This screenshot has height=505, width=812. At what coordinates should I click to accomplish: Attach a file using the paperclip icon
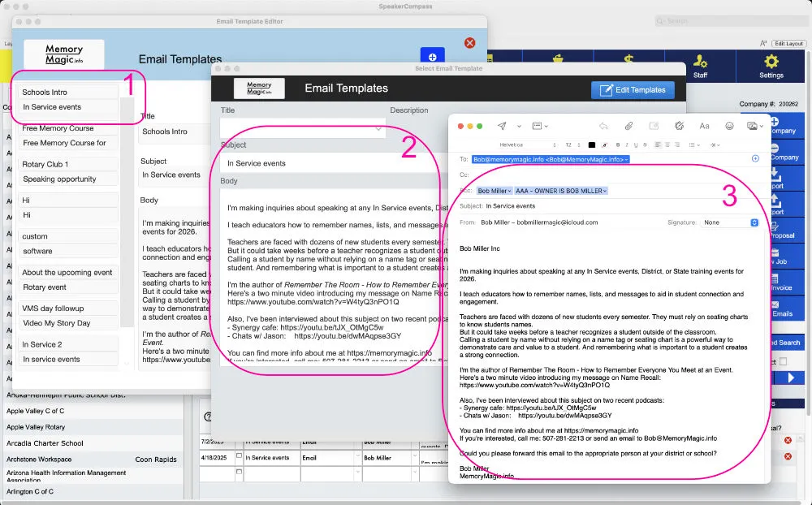coord(628,126)
